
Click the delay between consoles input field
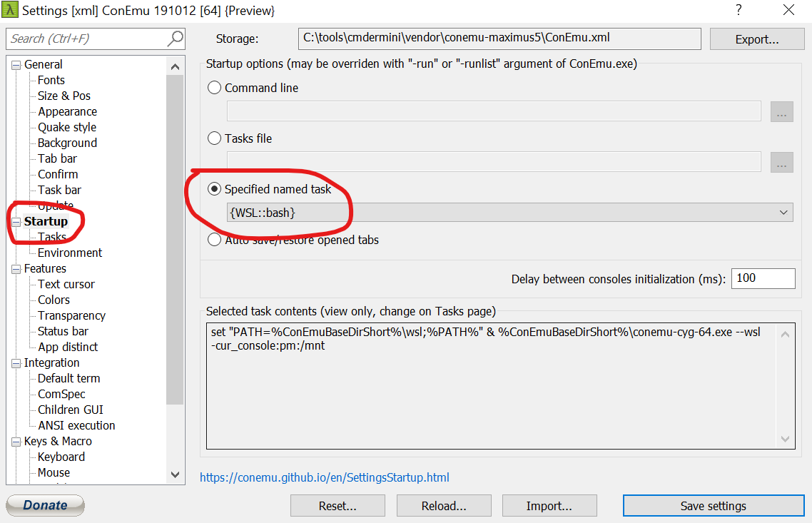763,278
